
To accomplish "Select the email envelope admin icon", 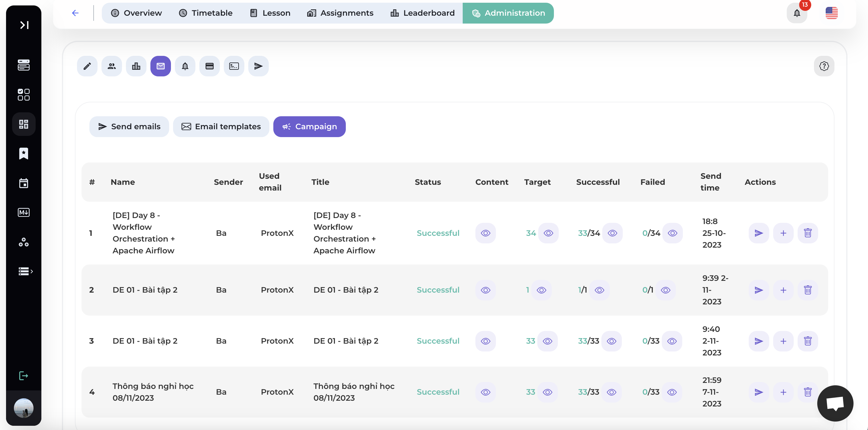I will tap(160, 66).
